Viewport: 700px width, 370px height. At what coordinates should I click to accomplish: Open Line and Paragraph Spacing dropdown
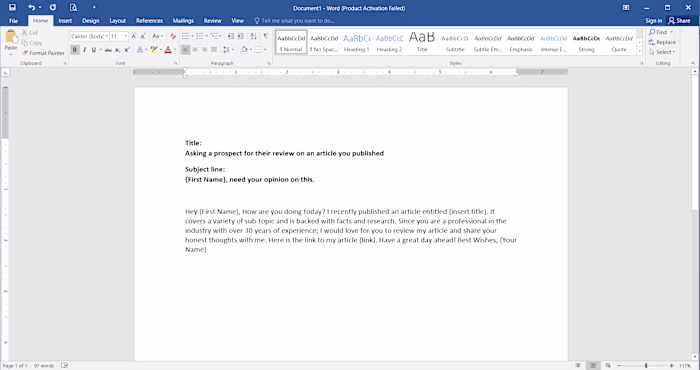coord(228,50)
